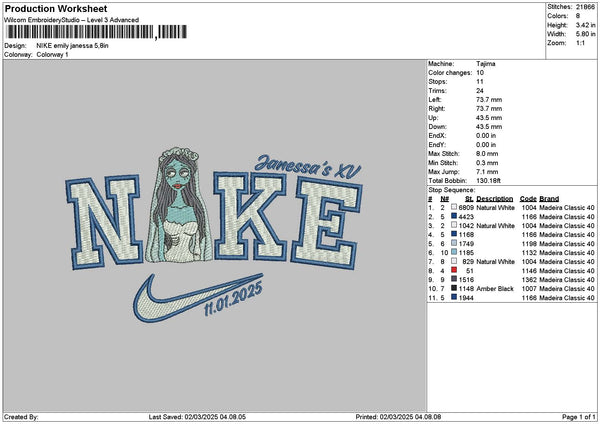Select the black swatch for Amber Black 1148
The width and height of the screenshot is (600, 424).
coord(454,288)
